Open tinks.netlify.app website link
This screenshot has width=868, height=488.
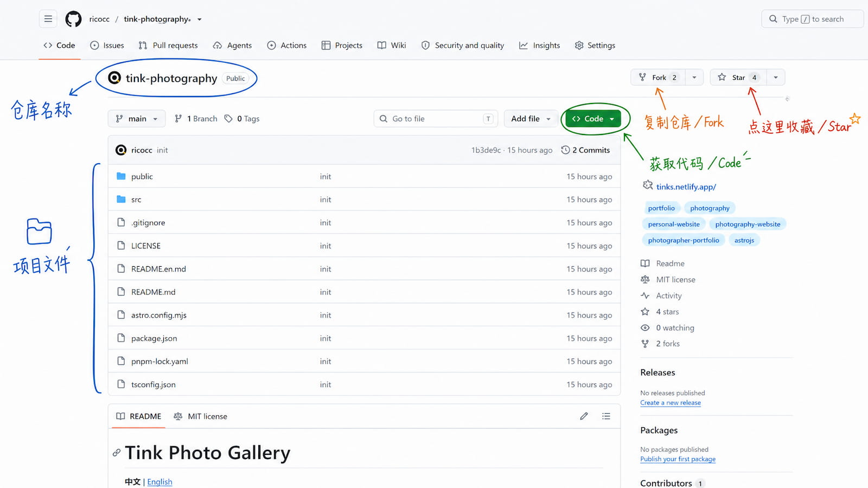tap(686, 187)
